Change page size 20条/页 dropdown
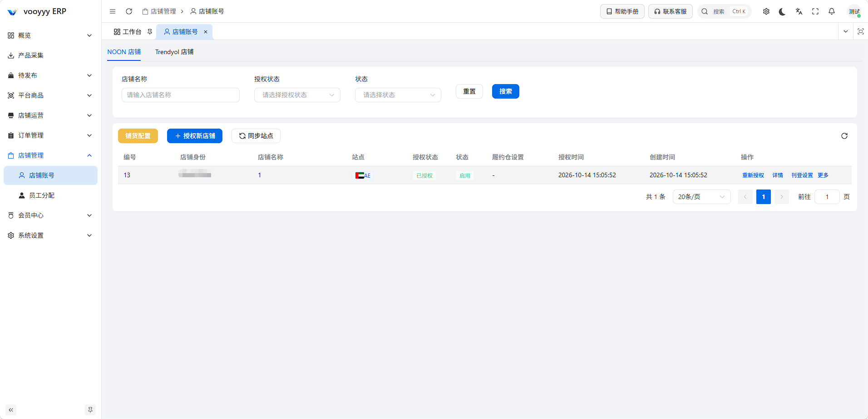 tap(702, 197)
